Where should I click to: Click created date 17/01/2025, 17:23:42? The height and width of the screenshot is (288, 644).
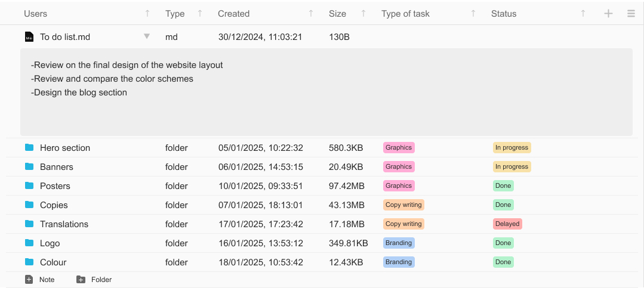pyautogui.click(x=260, y=224)
